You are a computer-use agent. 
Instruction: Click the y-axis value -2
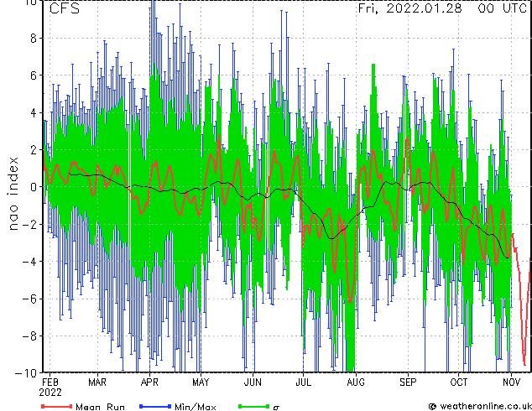click(x=29, y=224)
